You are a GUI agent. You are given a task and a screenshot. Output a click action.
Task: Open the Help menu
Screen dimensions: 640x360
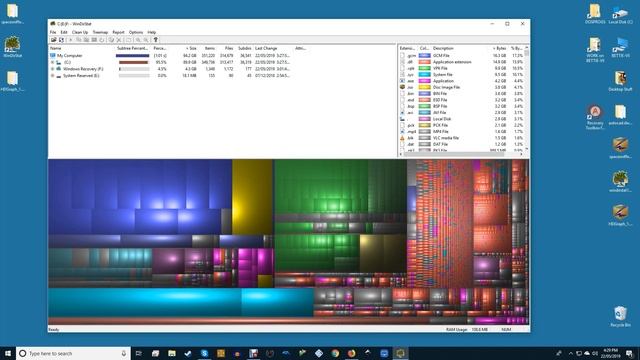point(152,32)
